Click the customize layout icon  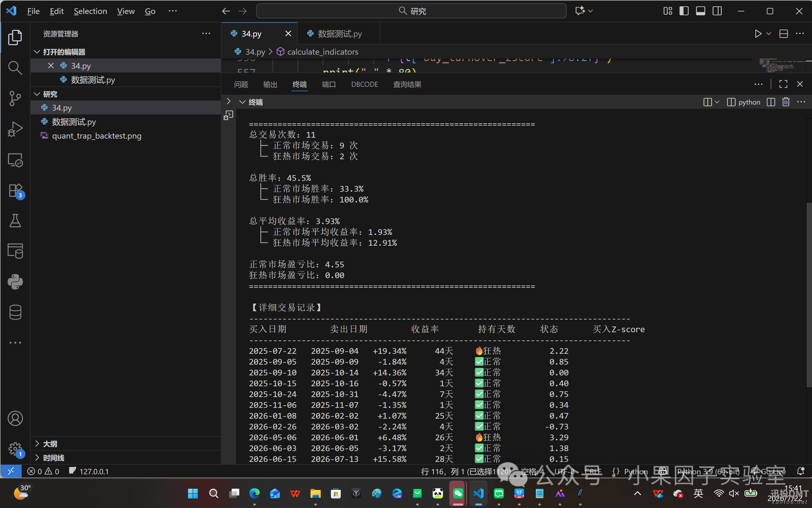click(x=668, y=11)
